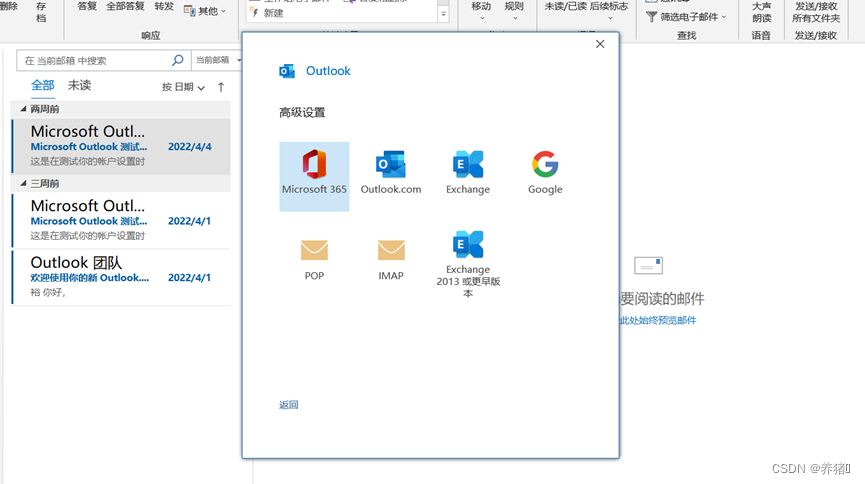Click the 全部答复 ribbon button
The width and height of the screenshot is (865, 484).
tap(125, 7)
